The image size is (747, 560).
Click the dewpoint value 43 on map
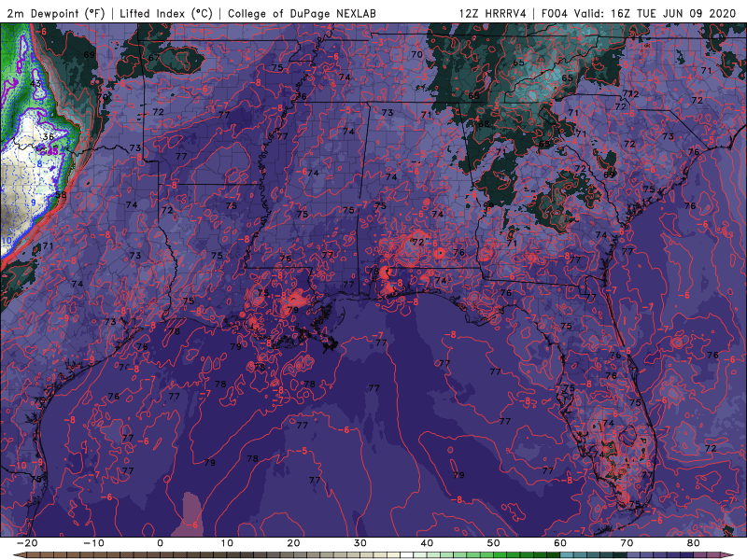pos(35,83)
